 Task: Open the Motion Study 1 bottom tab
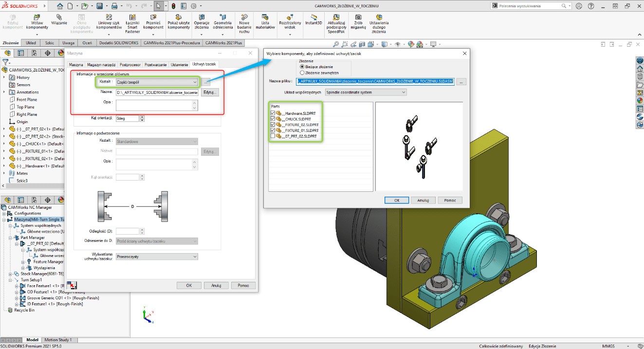click(58, 340)
